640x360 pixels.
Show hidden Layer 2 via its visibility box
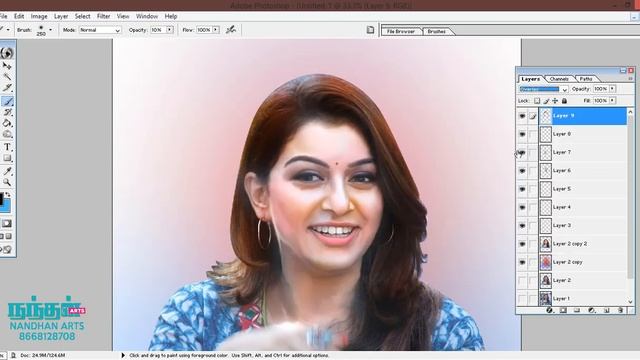pos(522,280)
